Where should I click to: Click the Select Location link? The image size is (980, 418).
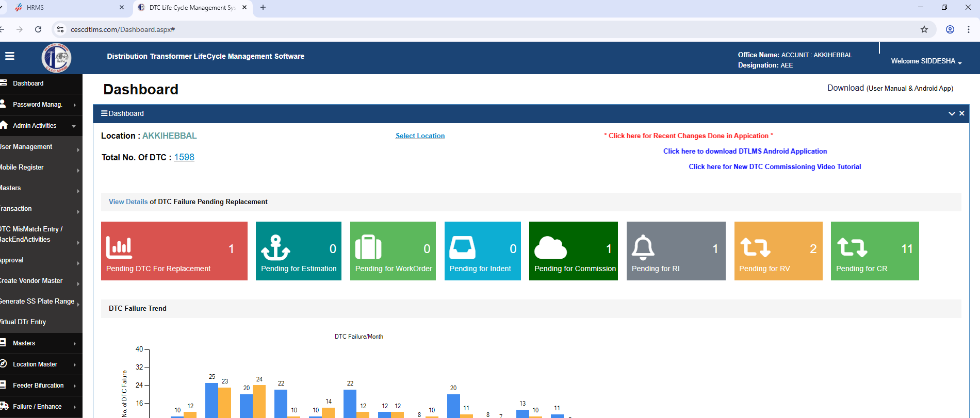click(x=420, y=136)
